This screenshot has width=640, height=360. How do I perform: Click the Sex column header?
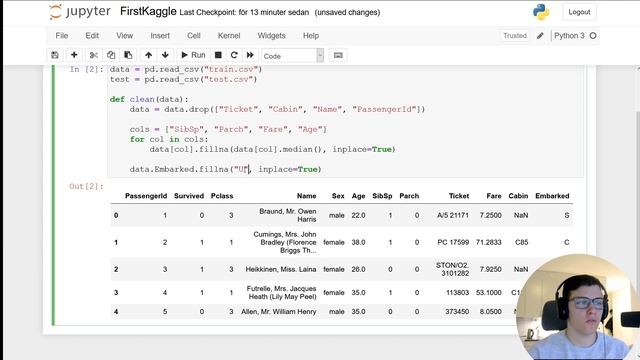click(338, 196)
